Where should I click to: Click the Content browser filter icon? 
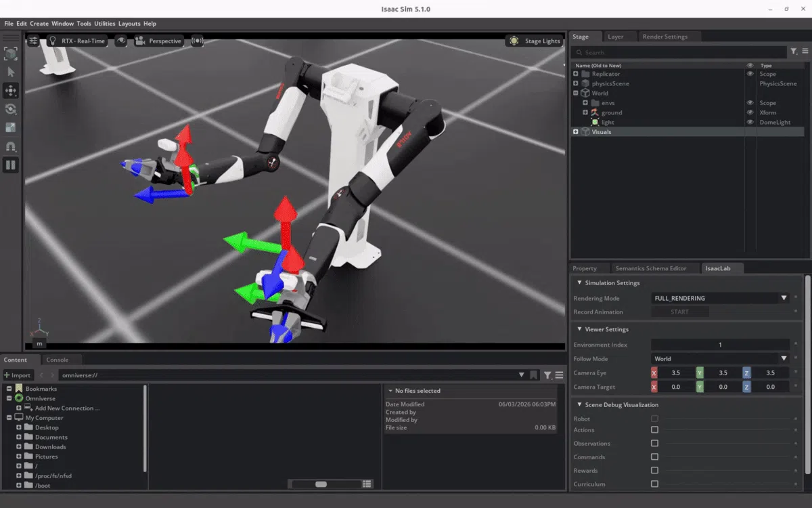tap(547, 375)
